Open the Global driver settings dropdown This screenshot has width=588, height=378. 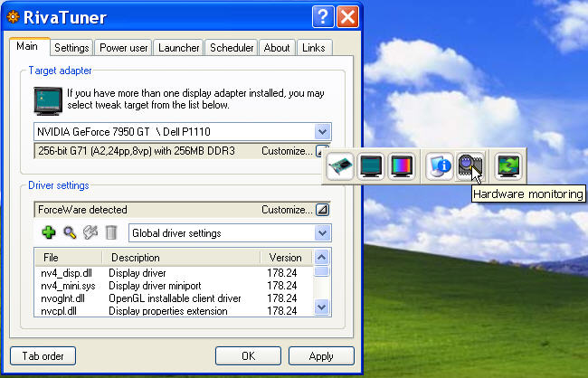tap(322, 233)
